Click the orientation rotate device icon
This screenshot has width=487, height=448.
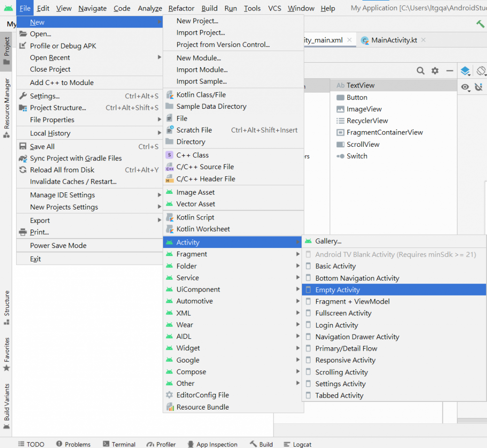point(481,71)
